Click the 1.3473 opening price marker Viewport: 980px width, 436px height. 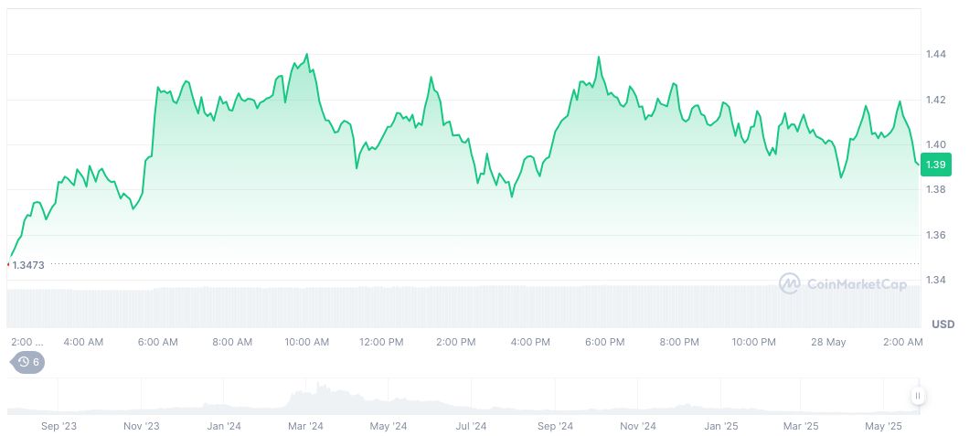pyautogui.click(x=27, y=264)
